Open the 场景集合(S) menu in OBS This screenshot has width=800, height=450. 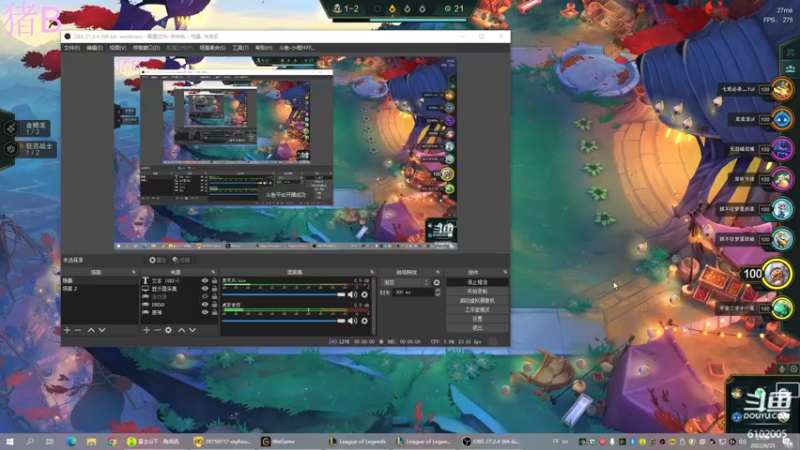pyautogui.click(x=212, y=47)
